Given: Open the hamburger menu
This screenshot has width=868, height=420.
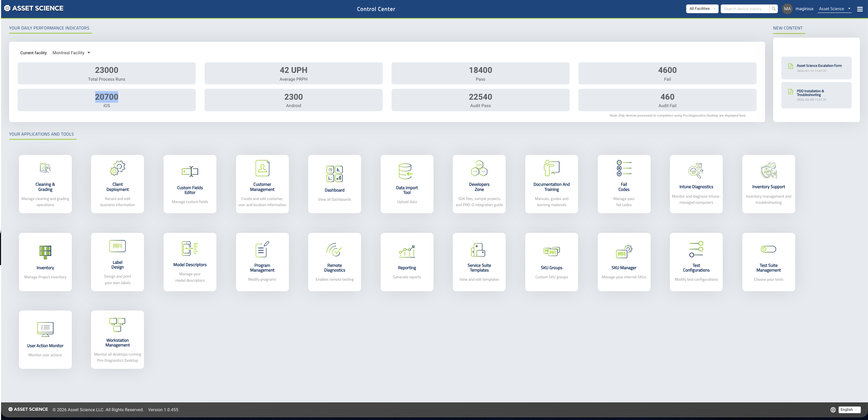Looking at the screenshot, I should pyautogui.click(x=860, y=9).
